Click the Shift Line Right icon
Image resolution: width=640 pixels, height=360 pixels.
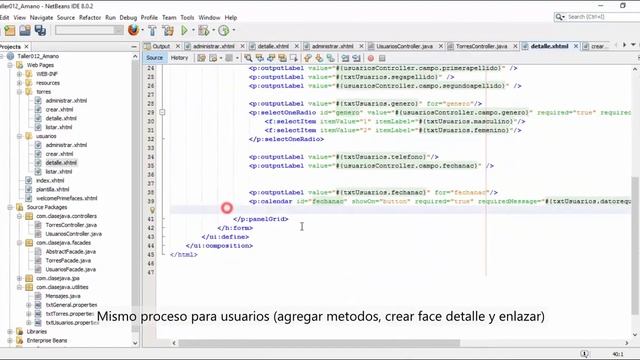click(356, 58)
